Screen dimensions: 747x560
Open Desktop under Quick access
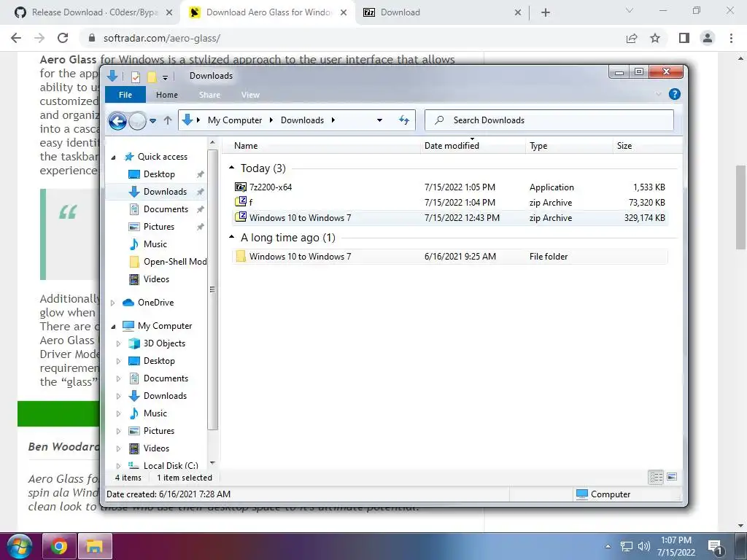(x=159, y=174)
